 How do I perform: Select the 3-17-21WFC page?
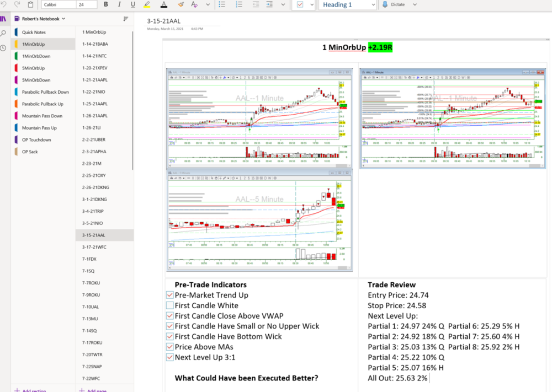tap(93, 247)
